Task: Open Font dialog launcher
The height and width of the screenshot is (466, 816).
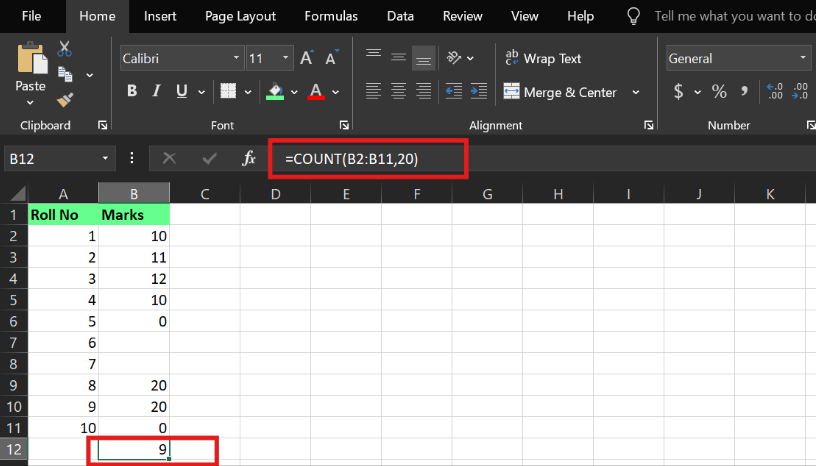Action: pyautogui.click(x=344, y=125)
